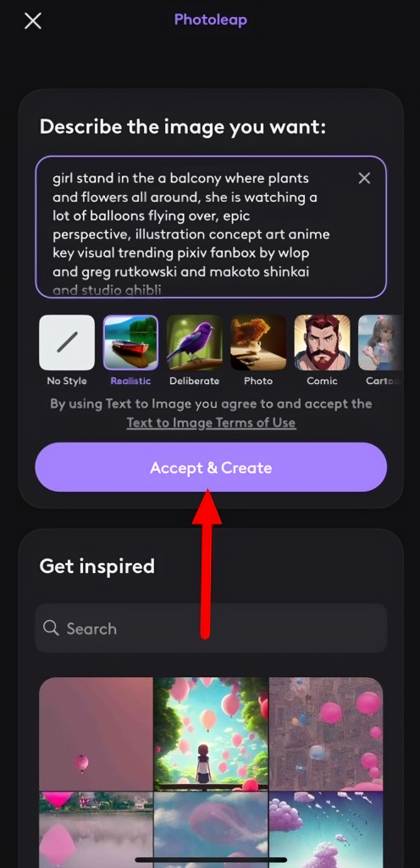Open the Text to Image Terms of Use
Image resolution: width=420 pixels, height=868 pixels.
pos(211,423)
